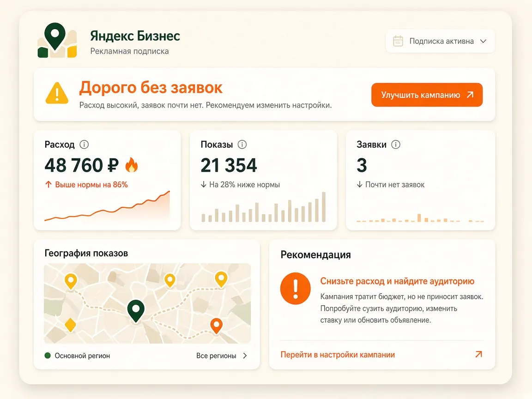The width and height of the screenshot is (532, 399).
Task: Select the rightmost top yellow map pin
Action: (221, 279)
